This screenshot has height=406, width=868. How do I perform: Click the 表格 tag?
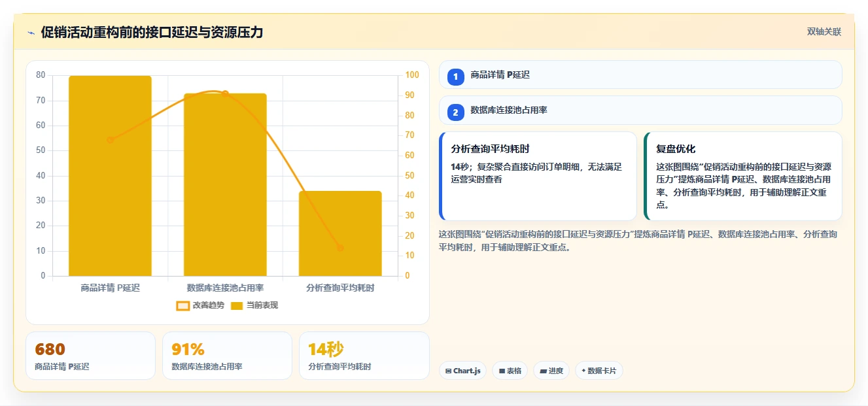(x=510, y=371)
